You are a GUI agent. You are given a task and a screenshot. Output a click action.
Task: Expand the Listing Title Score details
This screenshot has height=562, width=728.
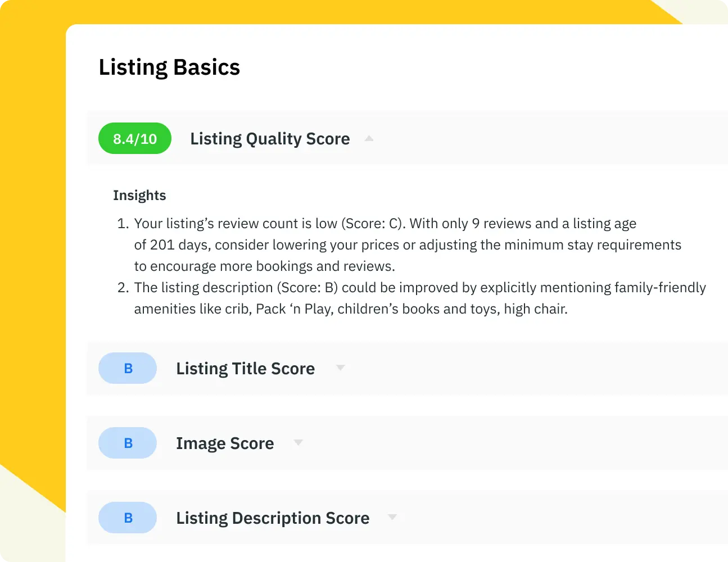[341, 368]
